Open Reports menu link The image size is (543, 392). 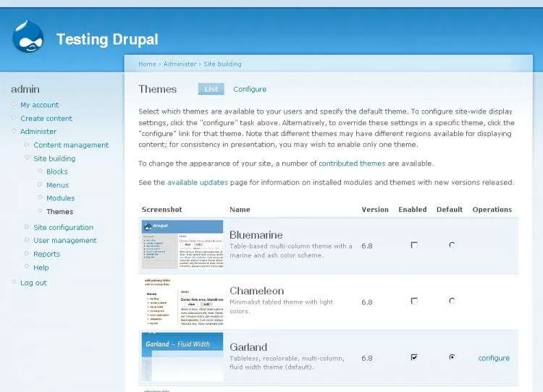tap(47, 254)
